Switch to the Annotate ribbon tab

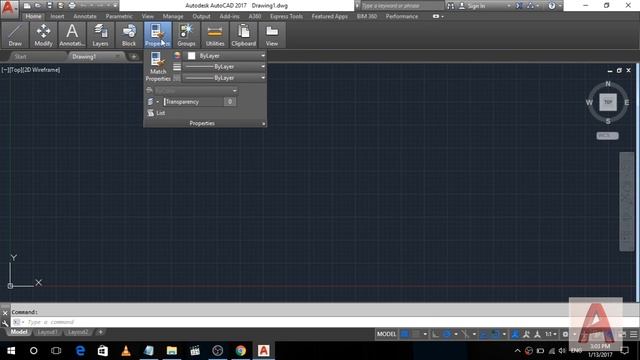coord(84,16)
